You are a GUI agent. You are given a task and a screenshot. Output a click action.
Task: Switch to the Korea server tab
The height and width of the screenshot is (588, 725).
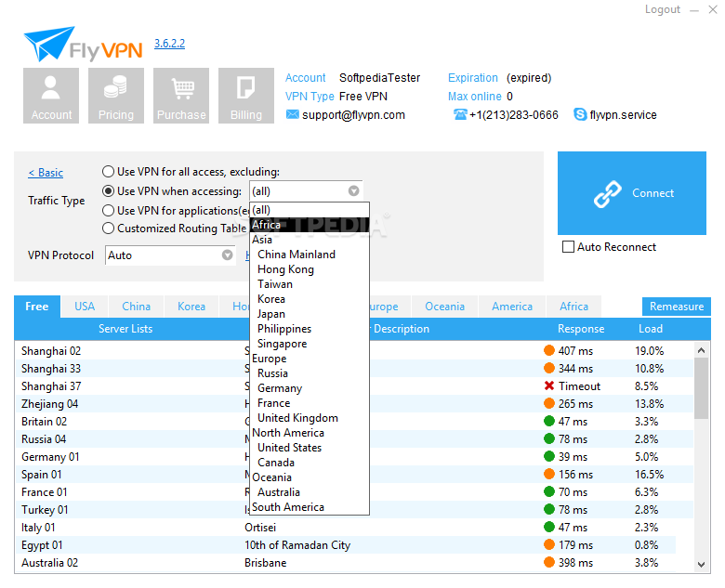tap(191, 307)
